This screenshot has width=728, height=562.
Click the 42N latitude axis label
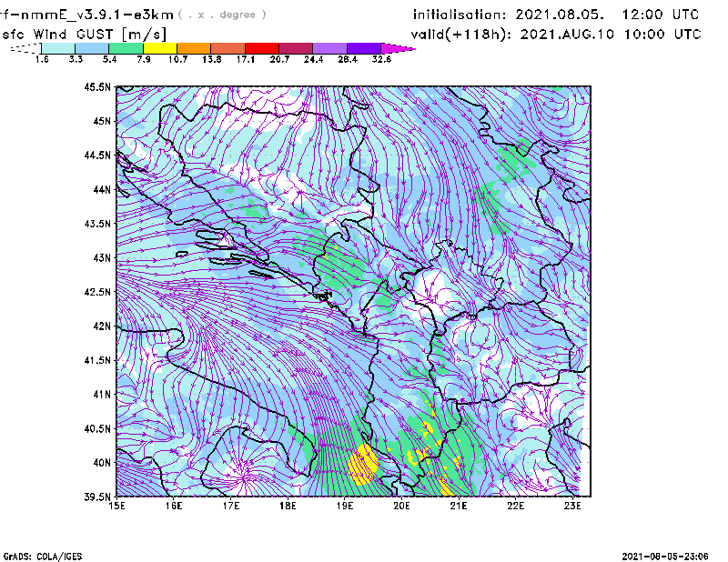[100, 326]
